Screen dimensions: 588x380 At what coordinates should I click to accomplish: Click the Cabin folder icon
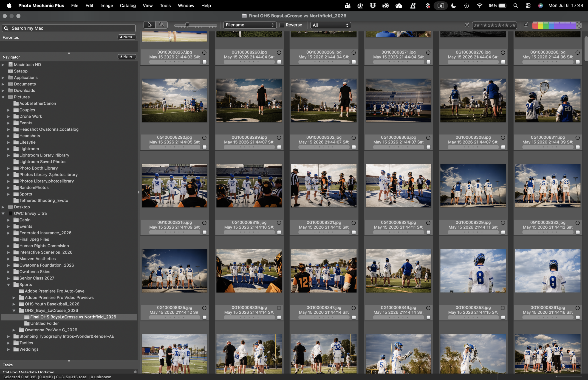16,220
